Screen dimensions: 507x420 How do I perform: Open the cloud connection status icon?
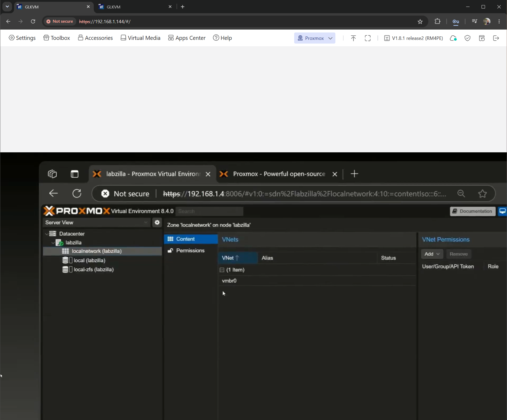453,38
